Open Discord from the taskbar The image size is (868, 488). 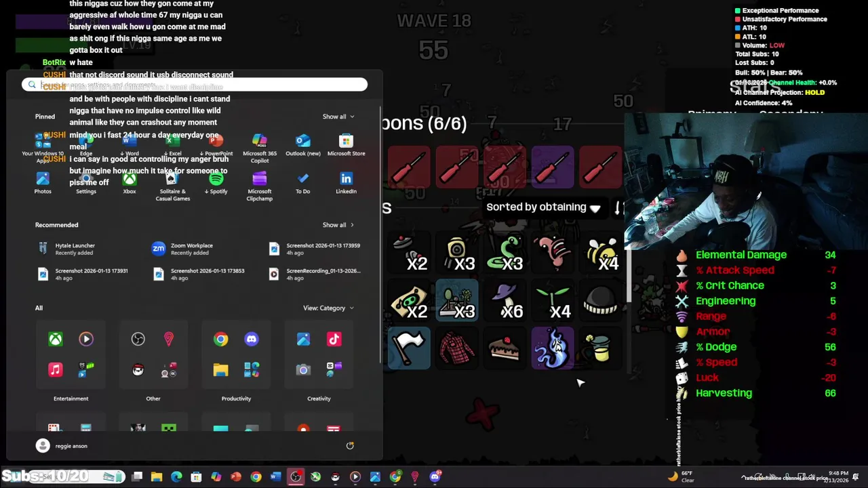(x=435, y=477)
